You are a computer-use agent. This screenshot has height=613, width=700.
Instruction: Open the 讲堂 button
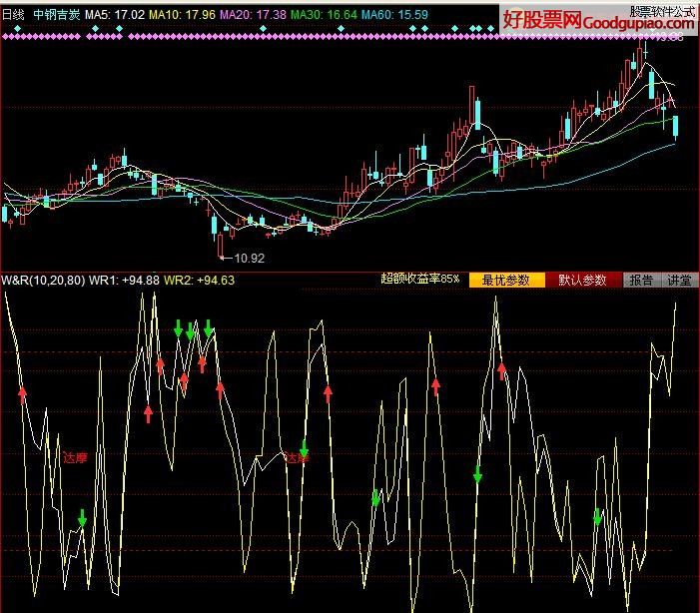pos(679,280)
